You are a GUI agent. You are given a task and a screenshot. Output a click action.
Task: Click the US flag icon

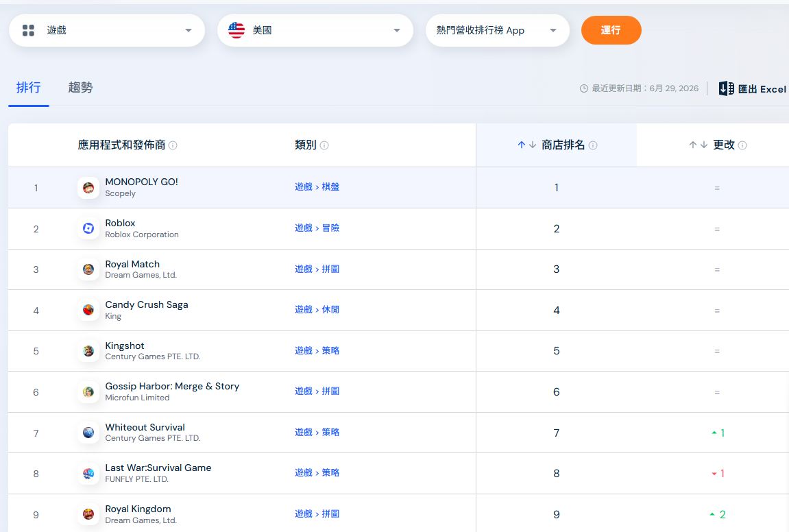[x=236, y=30]
